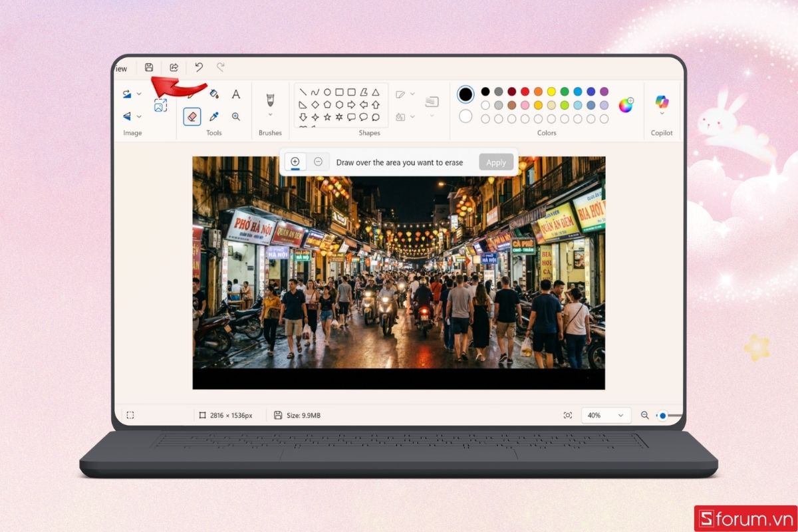Choose the Five-point star shape
798x532 pixels.
[x=327, y=117]
